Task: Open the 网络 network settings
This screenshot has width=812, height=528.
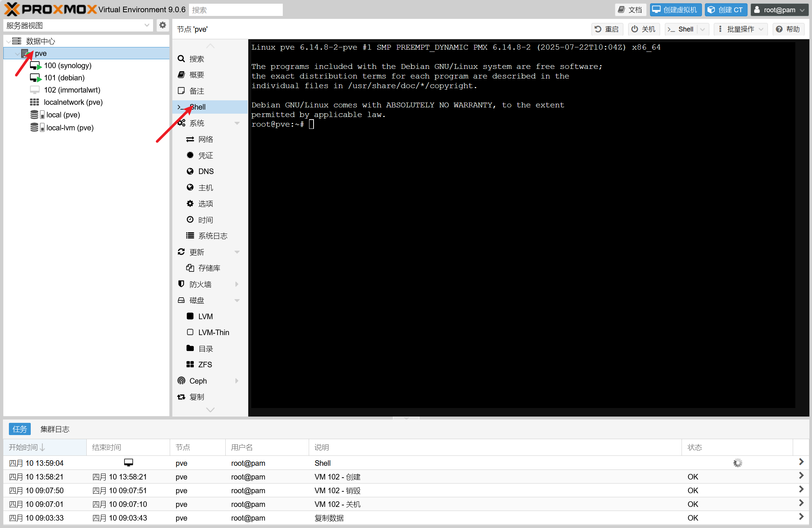Action: 210,139
